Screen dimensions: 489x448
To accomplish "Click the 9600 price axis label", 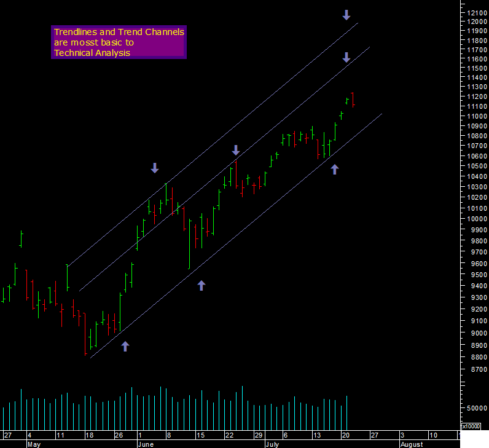I will tap(479, 264).
